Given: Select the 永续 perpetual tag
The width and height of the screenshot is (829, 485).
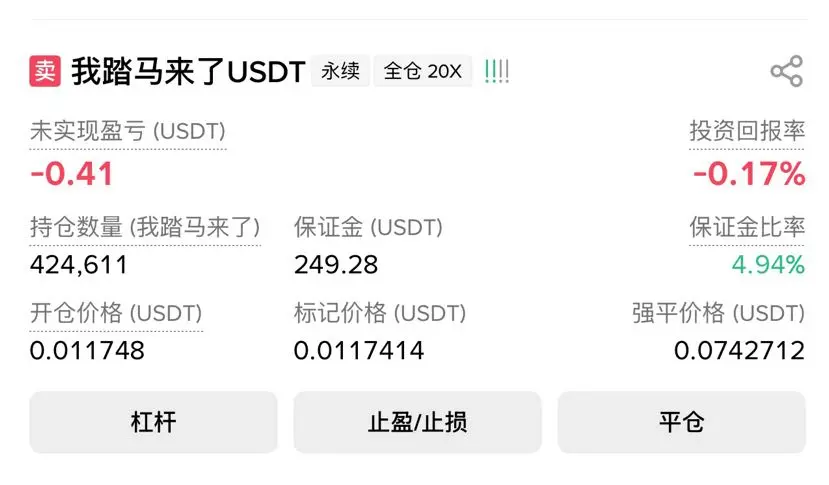Looking at the screenshot, I should coord(340,71).
